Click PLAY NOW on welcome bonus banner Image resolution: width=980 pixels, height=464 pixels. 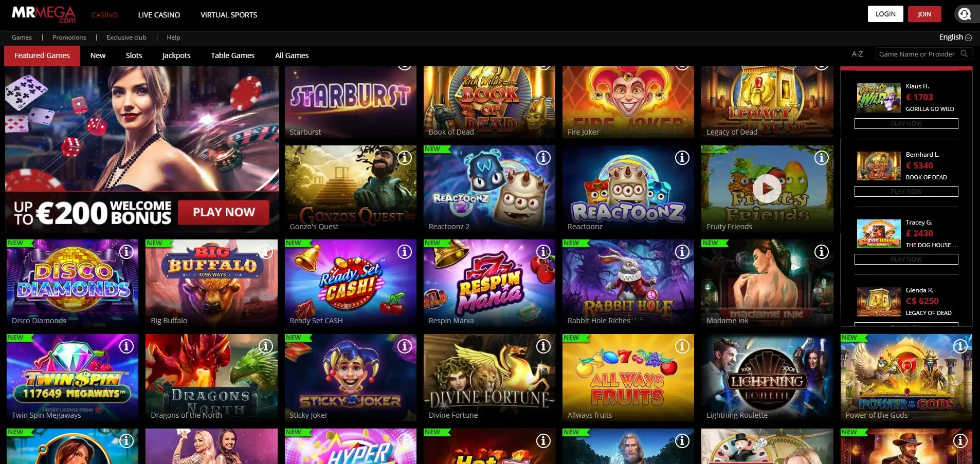pos(224,212)
